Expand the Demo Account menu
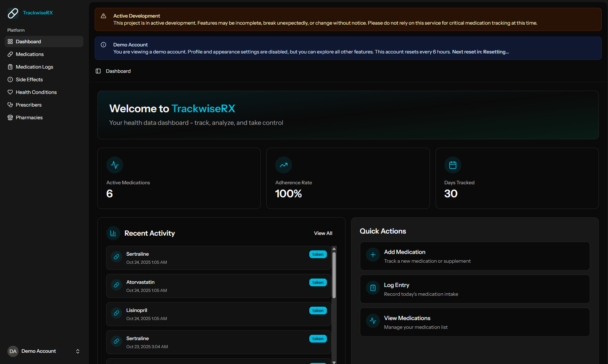608x364 pixels. [38, 351]
